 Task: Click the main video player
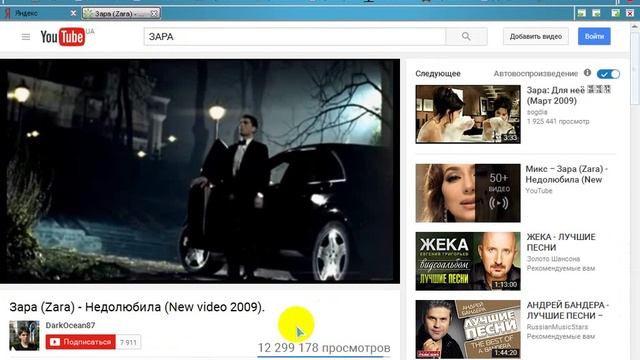click(200, 171)
